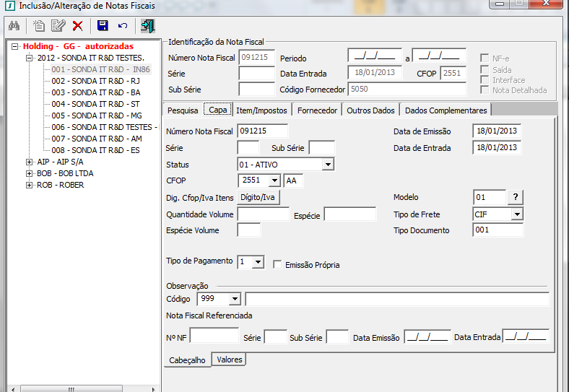This screenshot has height=392, width=569.
Task: Click the red X delete icon
Action: [77, 26]
